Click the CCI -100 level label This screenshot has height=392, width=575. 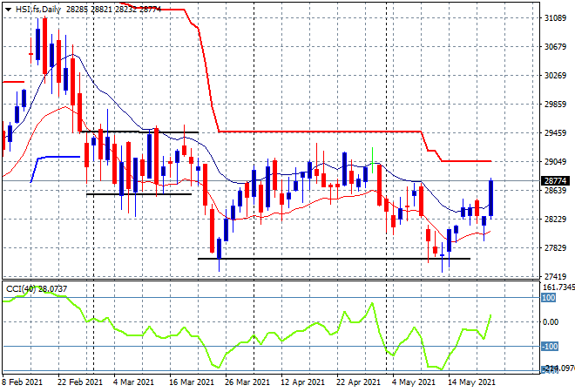click(x=550, y=346)
